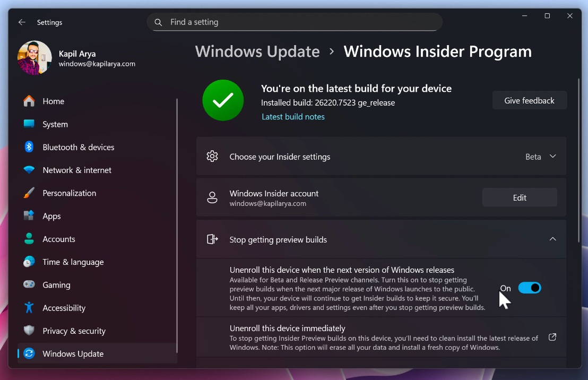Open the Latest build notes link
This screenshot has width=588, height=380.
[293, 117]
